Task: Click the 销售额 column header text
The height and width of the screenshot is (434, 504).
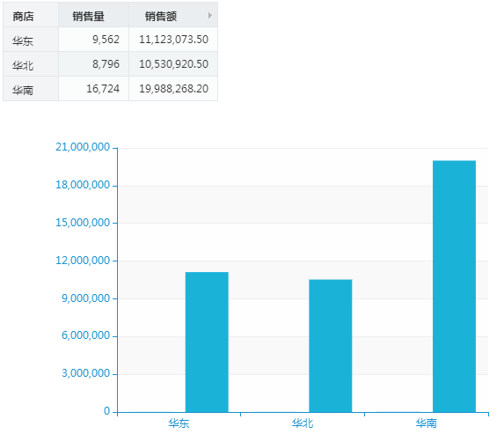Action: [x=161, y=16]
